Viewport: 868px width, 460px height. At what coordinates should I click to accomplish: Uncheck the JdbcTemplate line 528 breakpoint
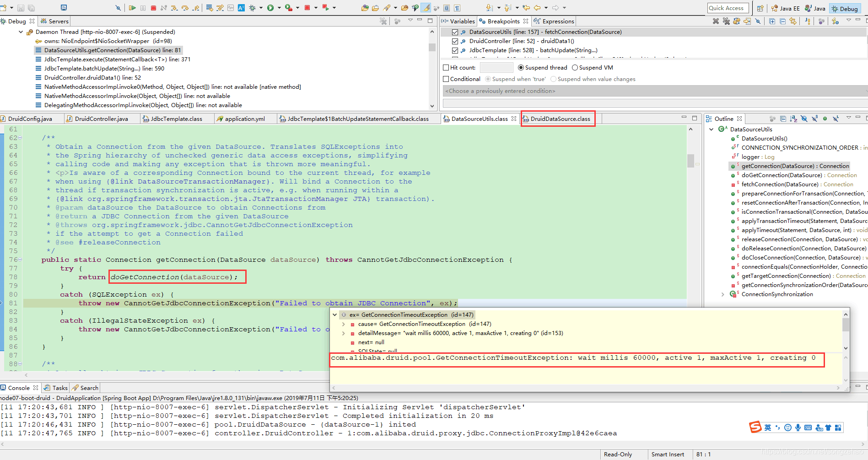pos(455,50)
